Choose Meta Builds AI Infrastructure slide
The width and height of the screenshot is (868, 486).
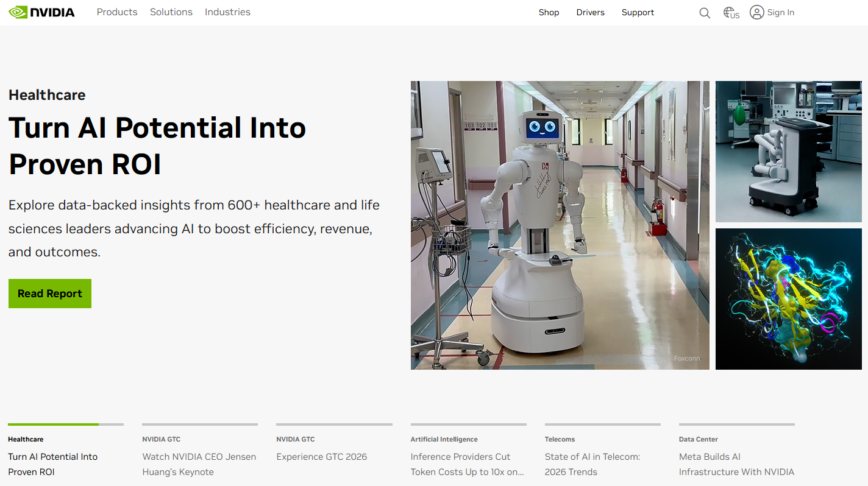[x=736, y=464]
